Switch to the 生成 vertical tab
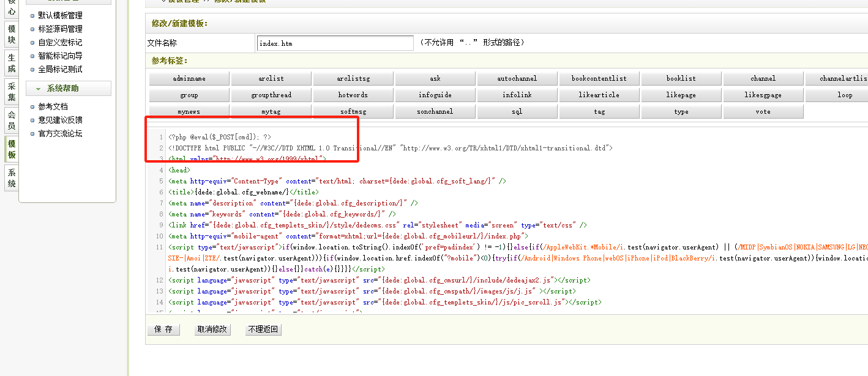 point(12,63)
